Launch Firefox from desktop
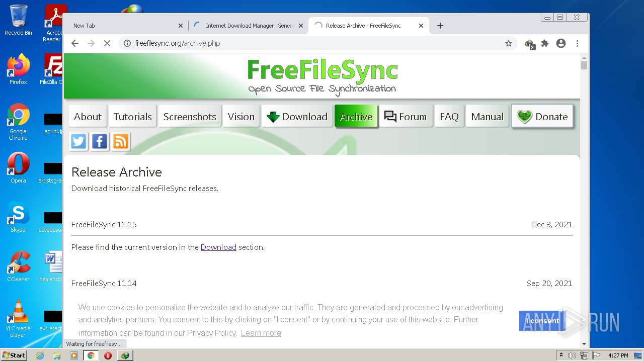This screenshot has height=362, width=644. [x=18, y=69]
